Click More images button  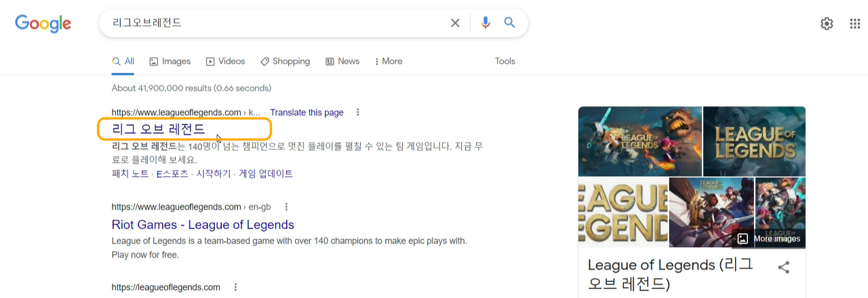tap(769, 238)
